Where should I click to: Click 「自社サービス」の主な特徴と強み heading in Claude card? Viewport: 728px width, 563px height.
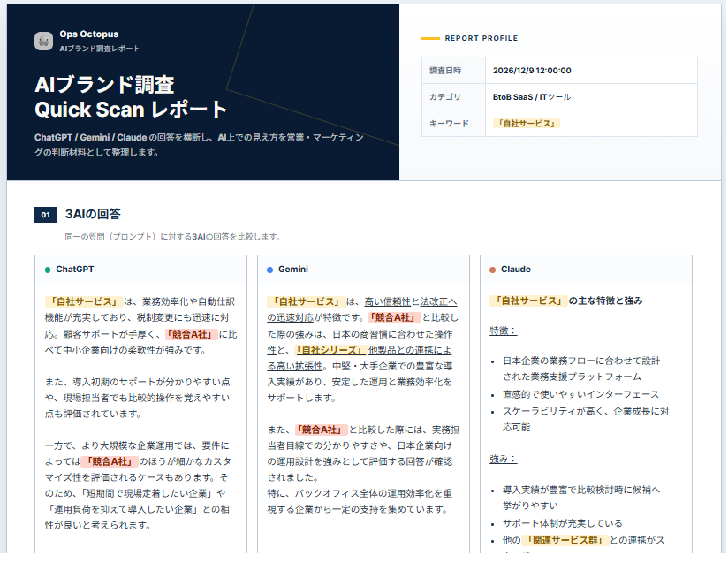point(566,301)
